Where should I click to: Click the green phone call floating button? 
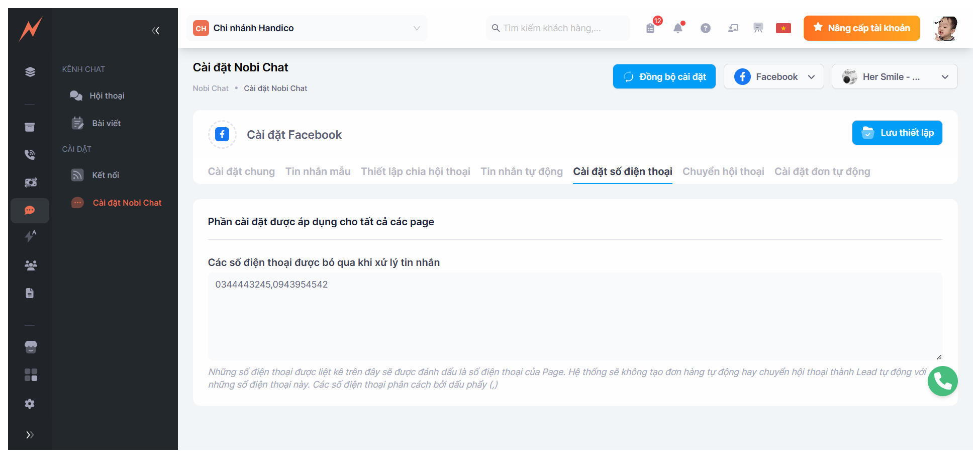click(x=942, y=381)
